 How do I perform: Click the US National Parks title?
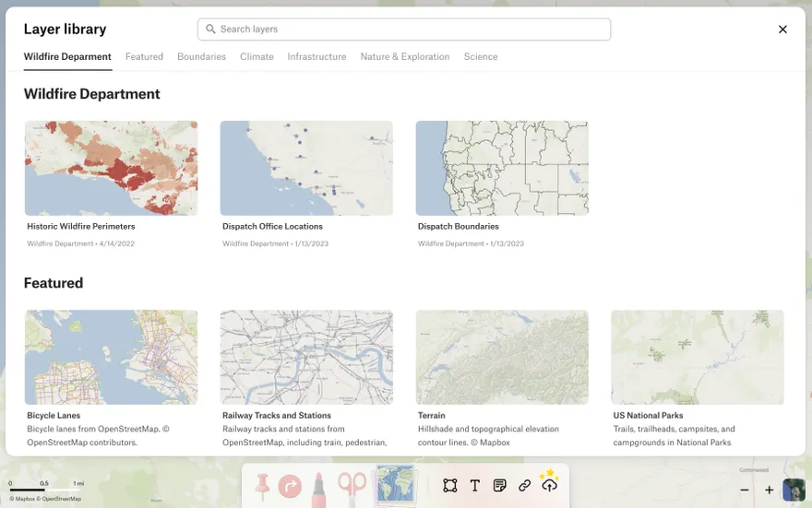(648, 416)
